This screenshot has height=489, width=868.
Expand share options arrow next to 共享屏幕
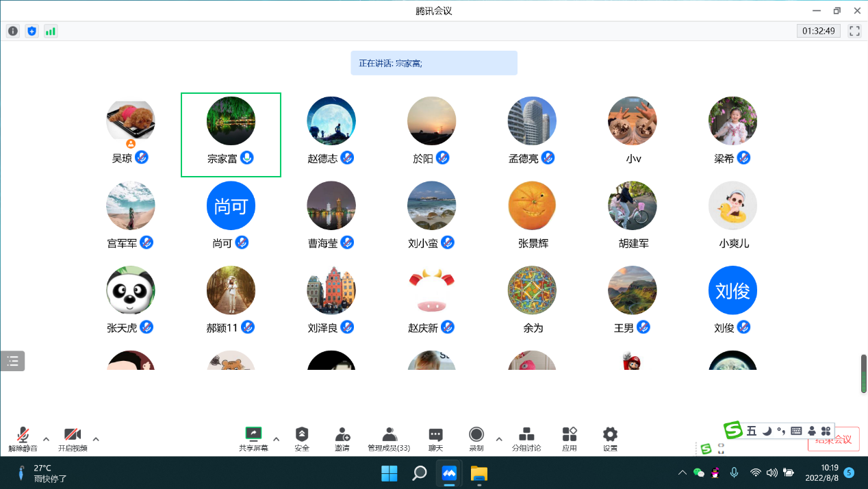point(276,439)
